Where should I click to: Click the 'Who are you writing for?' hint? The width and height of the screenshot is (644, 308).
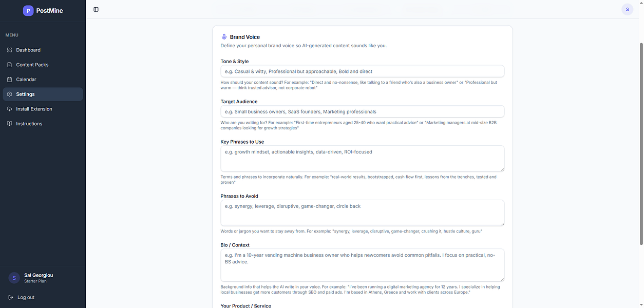(359, 125)
